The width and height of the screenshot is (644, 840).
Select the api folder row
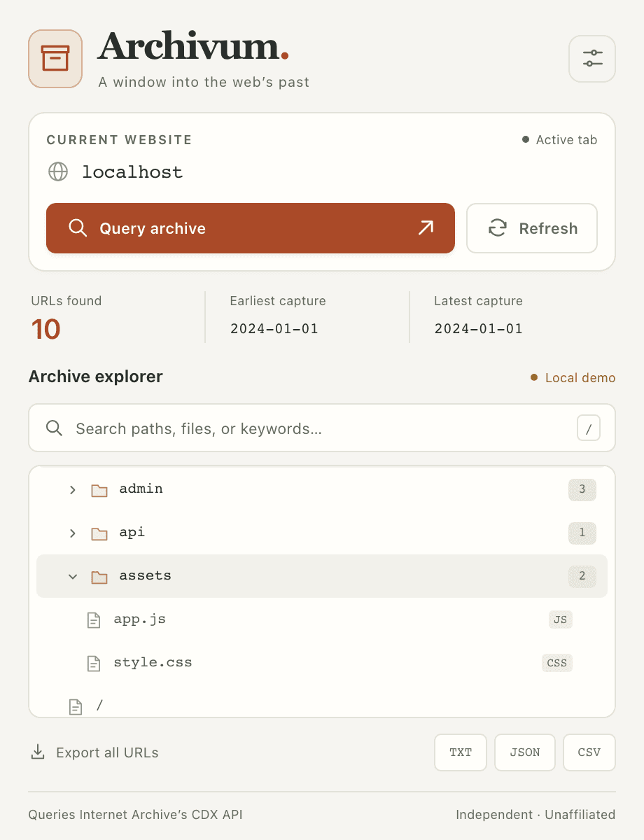pyautogui.click(x=322, y=533)
